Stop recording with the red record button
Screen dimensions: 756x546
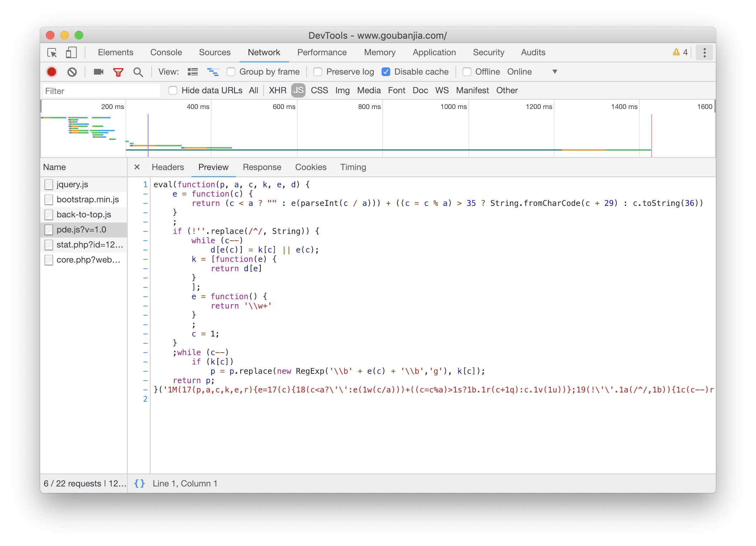tap(52, 72)
